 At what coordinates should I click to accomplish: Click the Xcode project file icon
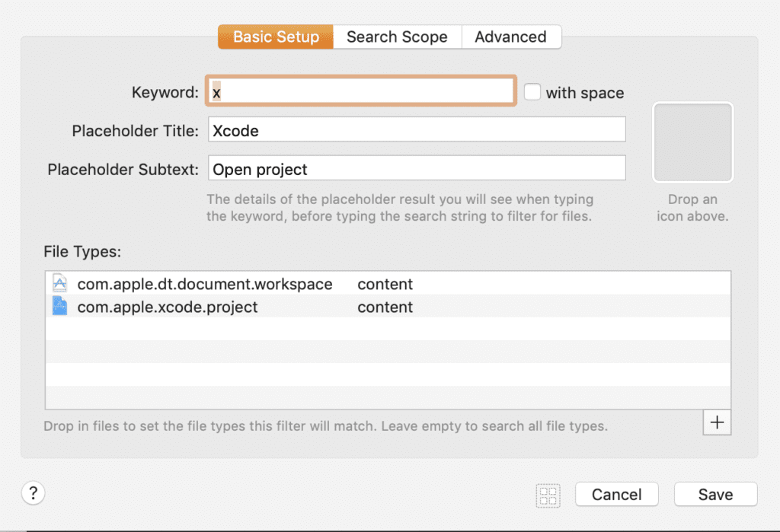tap(59, 307)
